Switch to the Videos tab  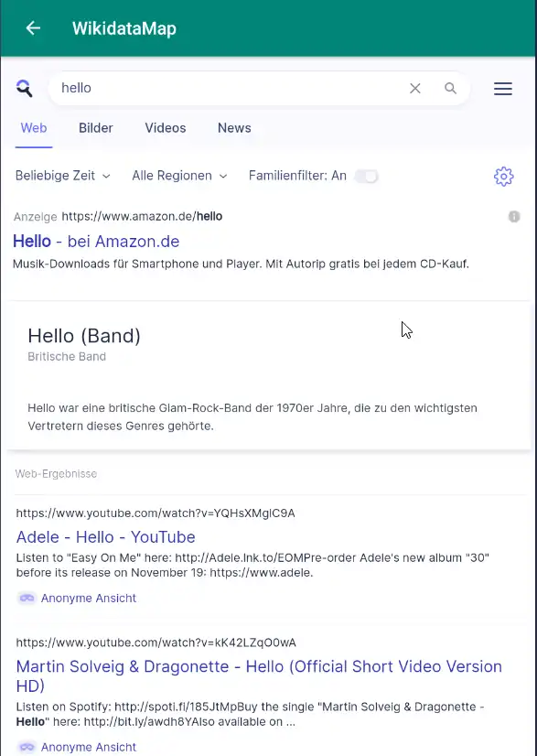pos(166,128)
